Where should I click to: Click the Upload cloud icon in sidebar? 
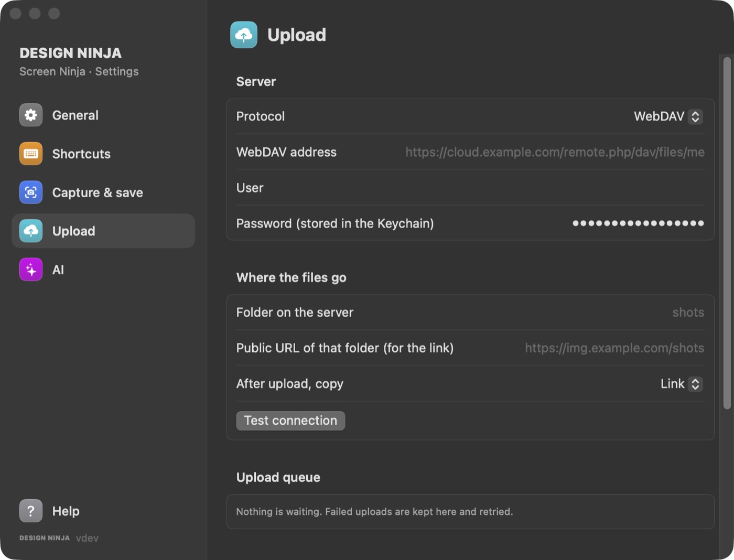click(x=31, y=231)
